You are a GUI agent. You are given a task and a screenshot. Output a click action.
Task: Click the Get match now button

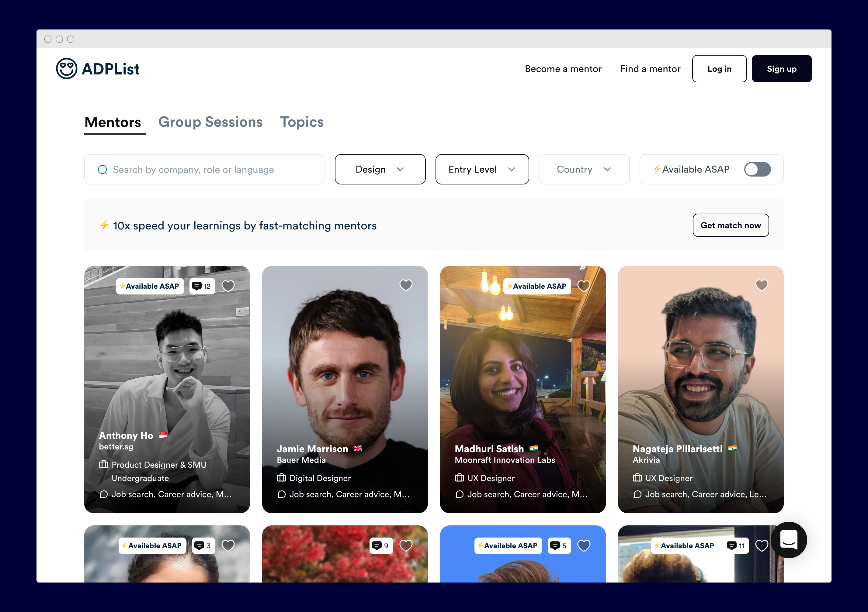coord(730,225)
